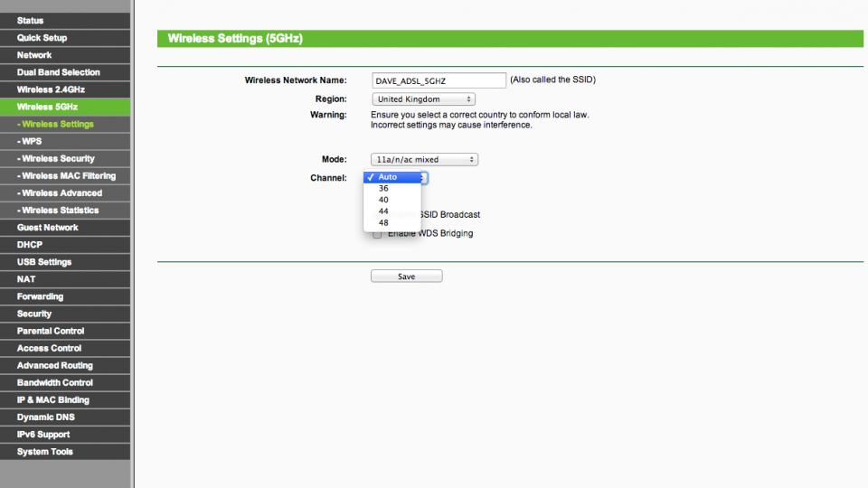Open IP & MAC Binding
Viewport: 868px width, 488px height.
[65, 399]
